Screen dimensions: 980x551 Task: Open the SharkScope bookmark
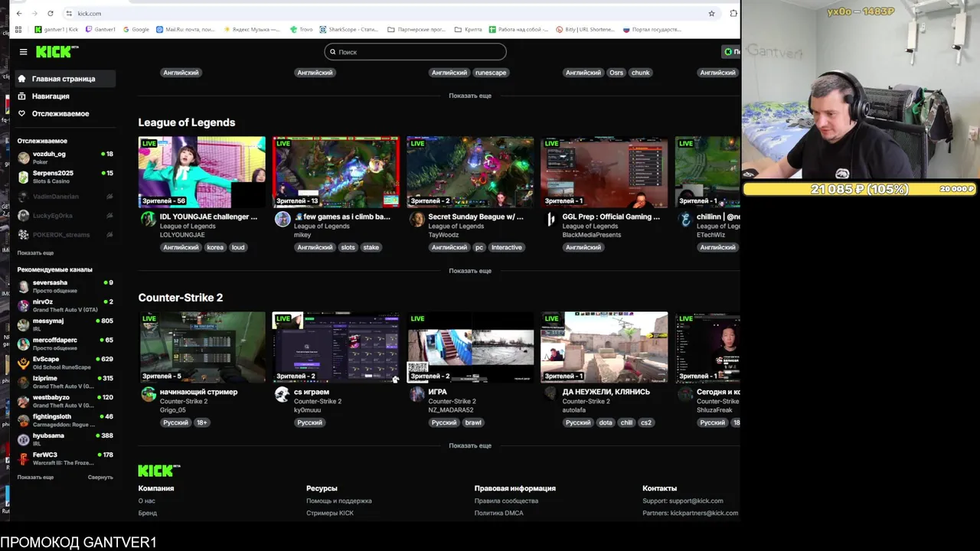(x=349, y=29)
